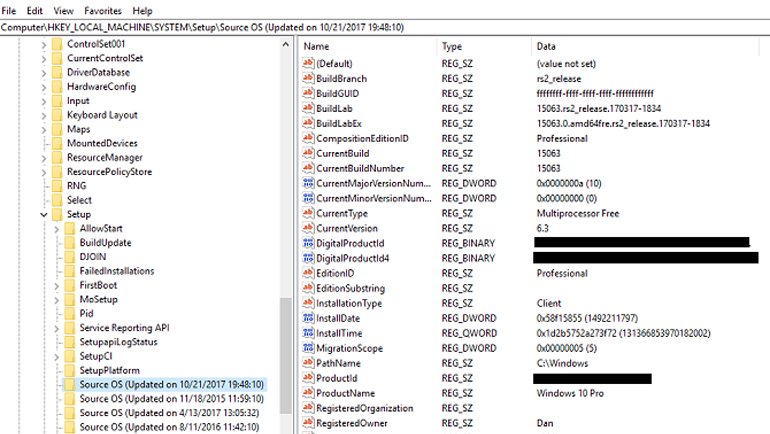The image size is (770, 434).
Task: Click the BuildBranch string value icon
Action: click(308, 78)
